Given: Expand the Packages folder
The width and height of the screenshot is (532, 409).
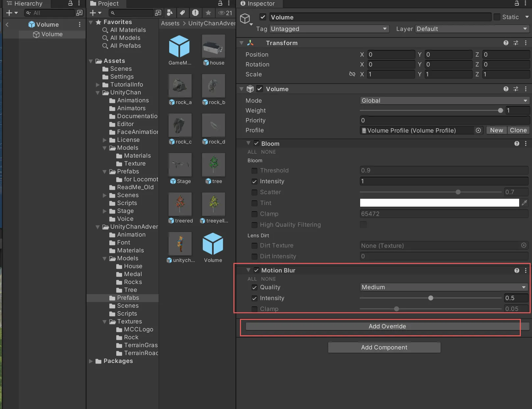Looking at the screenshot, I should coord(91,361).
